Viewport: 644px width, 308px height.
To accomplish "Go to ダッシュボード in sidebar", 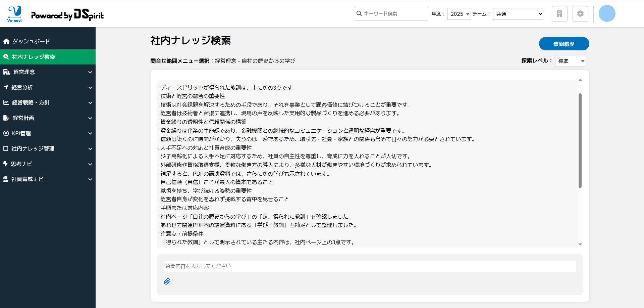I will (x=48, y=41).
